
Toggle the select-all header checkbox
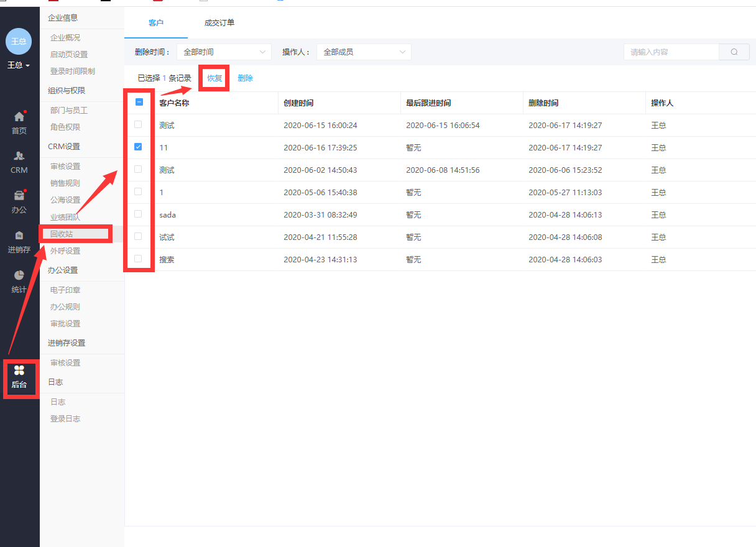(139, 102)
